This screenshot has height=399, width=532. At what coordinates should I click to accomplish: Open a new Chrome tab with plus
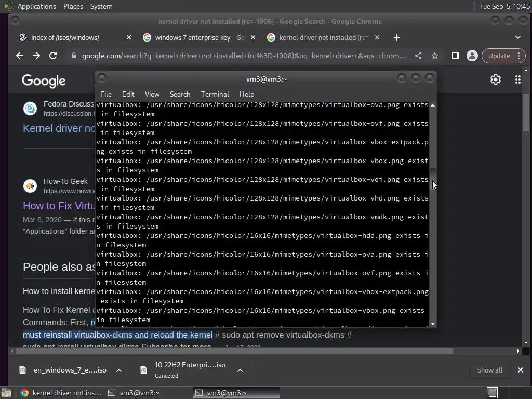click(x=396, y=37)
